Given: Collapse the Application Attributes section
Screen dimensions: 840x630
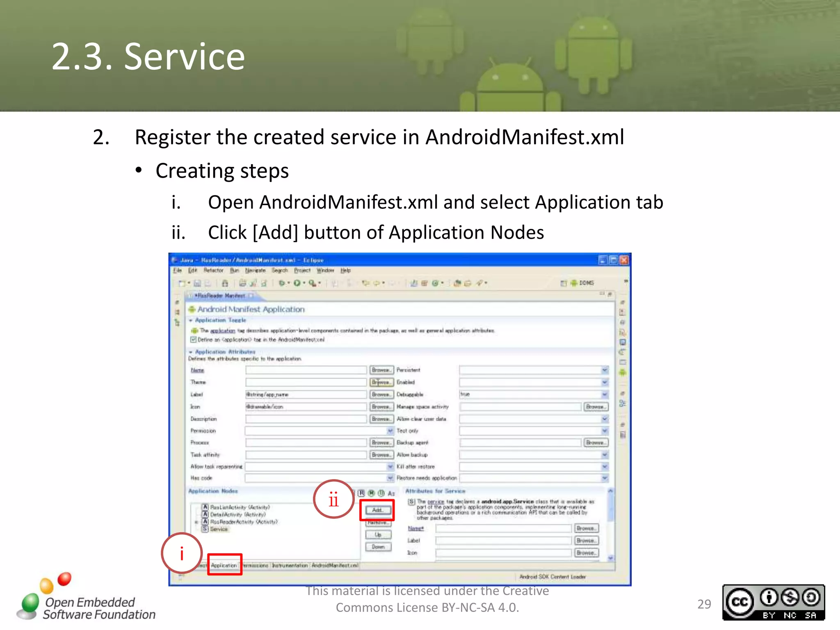Looking at the screenshot, I should click(x=191, y=352).
